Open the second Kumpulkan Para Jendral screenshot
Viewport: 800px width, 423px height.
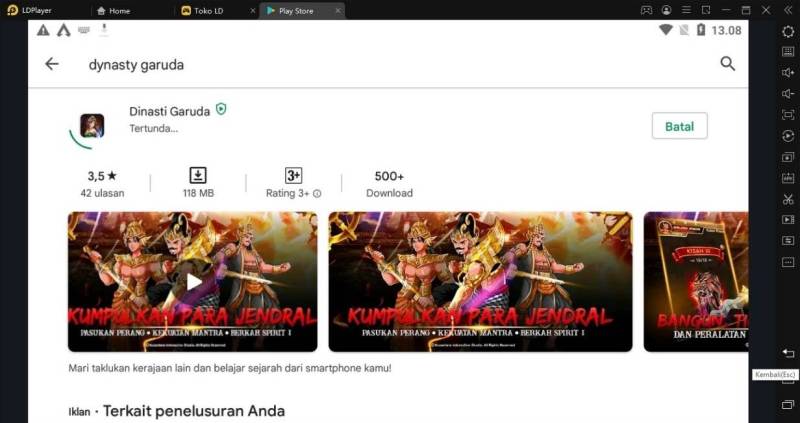[x=480, y=282]
